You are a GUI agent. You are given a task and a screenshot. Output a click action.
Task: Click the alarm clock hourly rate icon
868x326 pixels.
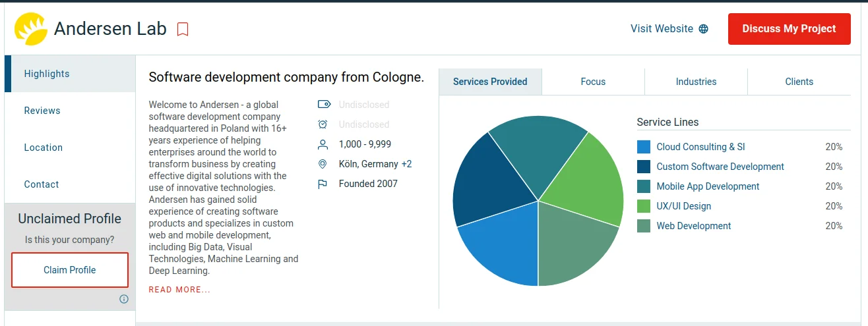pos(323,124)
